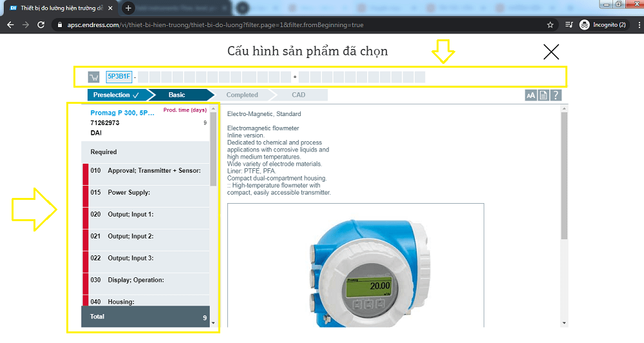Viewport: 644px width, 343px height.
Task: Switch to the CAD step tab
Action: pos(299,95)
